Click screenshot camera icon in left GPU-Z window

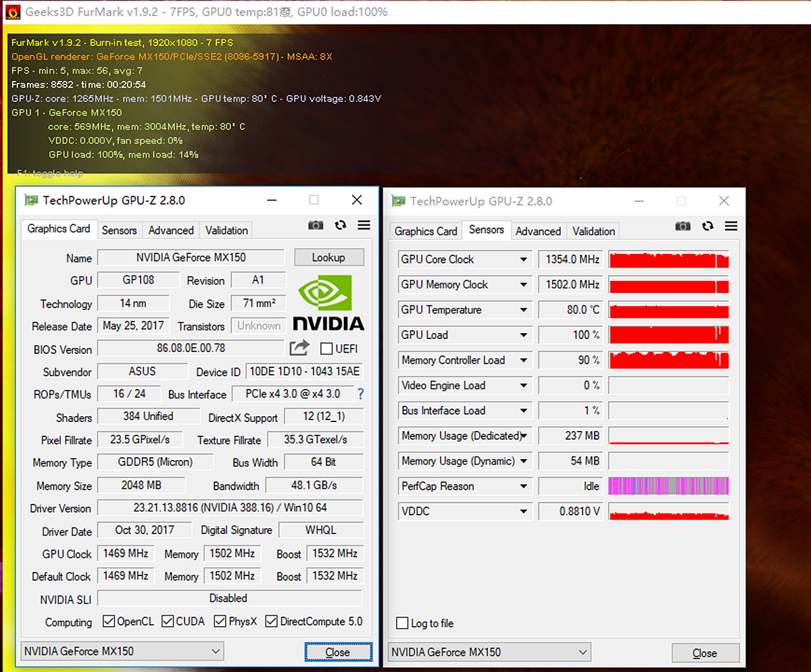(316, 225)
